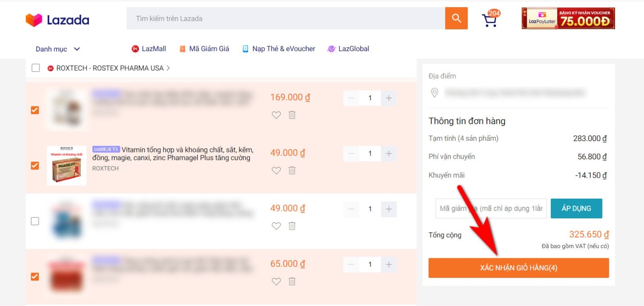Click quantity field of the 169.000 đ item

pyautogui.click(x=370, y=98)
